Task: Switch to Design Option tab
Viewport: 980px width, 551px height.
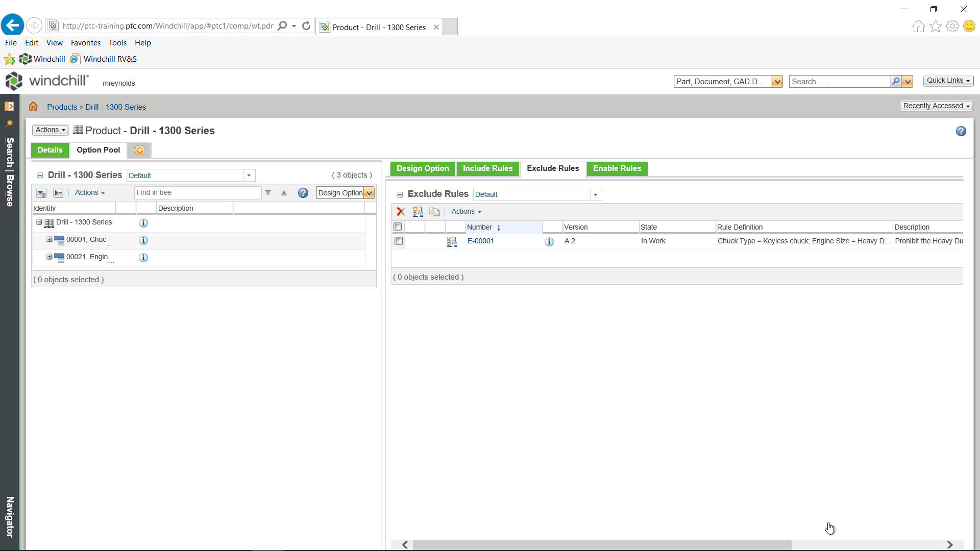Action: pyautogui.click(x=423, y=168)
